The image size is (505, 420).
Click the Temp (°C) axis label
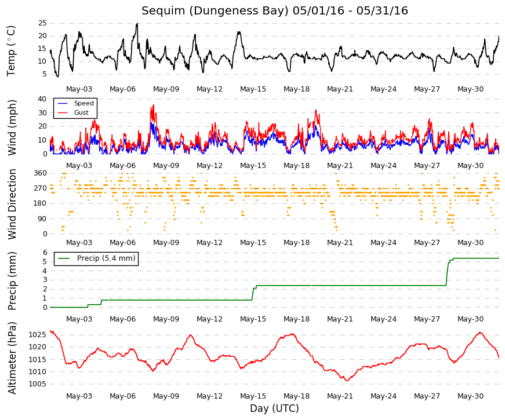(11, 51)
